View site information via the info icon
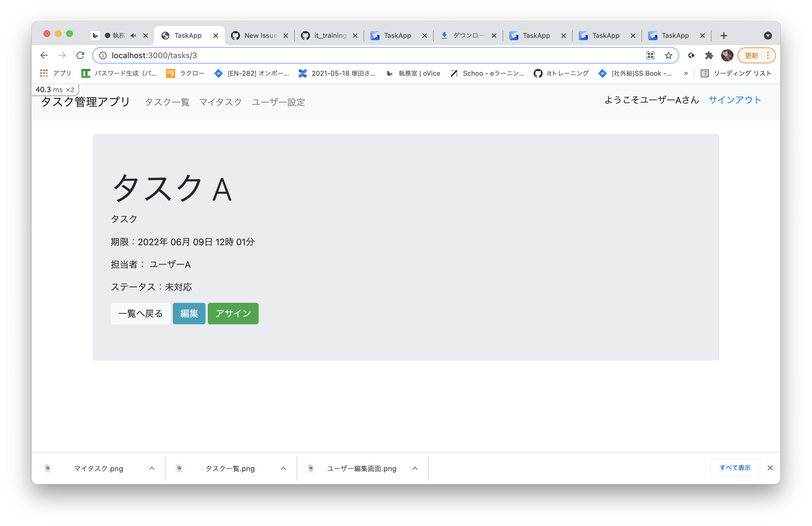 pyautogui.click(x=103, y=55)
